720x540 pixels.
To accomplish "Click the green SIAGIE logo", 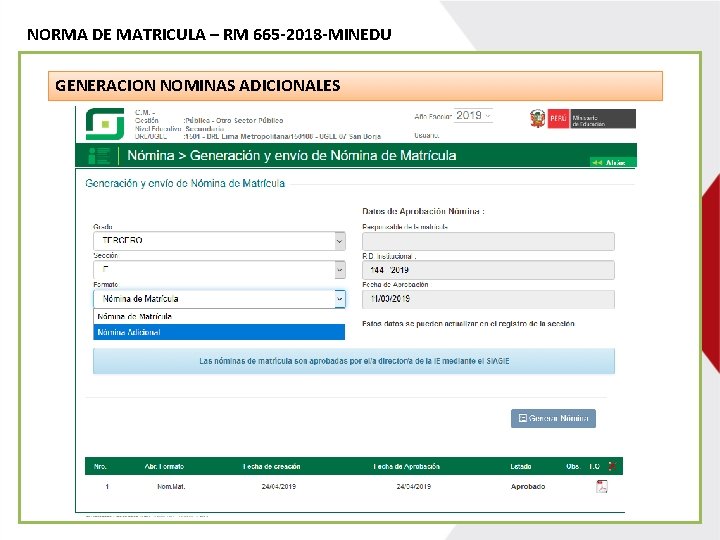I will (105, 124).
